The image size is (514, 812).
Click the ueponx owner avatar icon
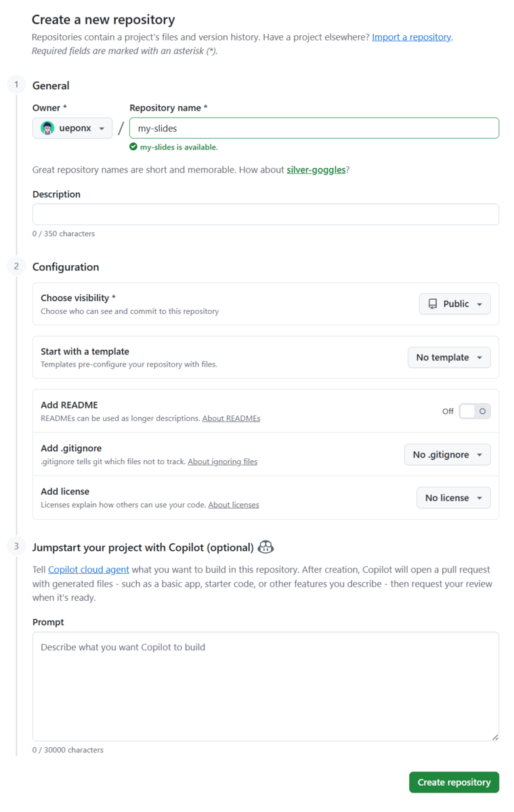point(47,128)
